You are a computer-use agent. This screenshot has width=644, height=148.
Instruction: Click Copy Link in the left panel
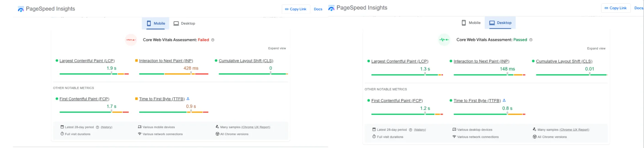click(x=296, y=9)
